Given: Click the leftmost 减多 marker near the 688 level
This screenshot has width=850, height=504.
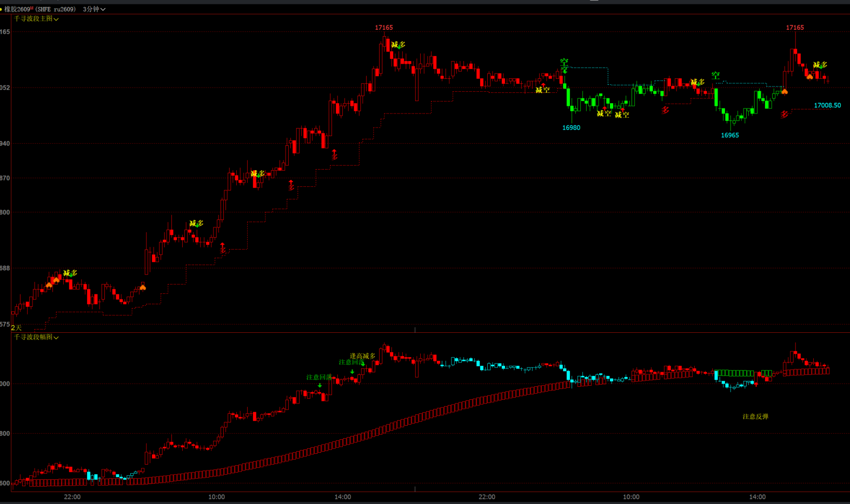Looking at the screenshot, I should tap(70, 273).
